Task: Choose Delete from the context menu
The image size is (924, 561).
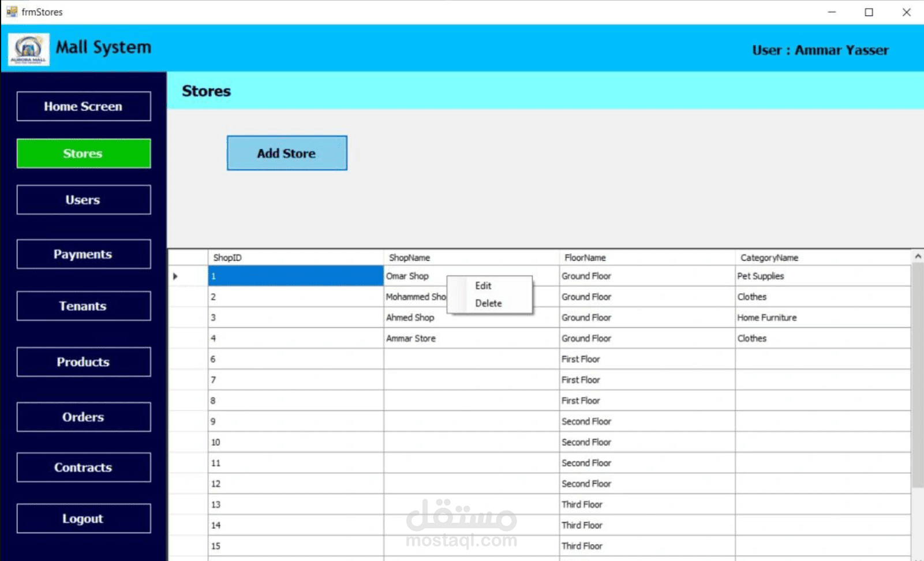Action: pyautogui.click(x=489, y=303)
